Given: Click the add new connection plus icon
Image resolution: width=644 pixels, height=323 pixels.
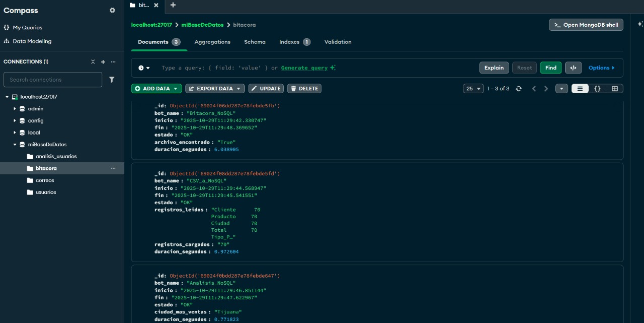Looking at the screenshot, I should pos(103,62).
